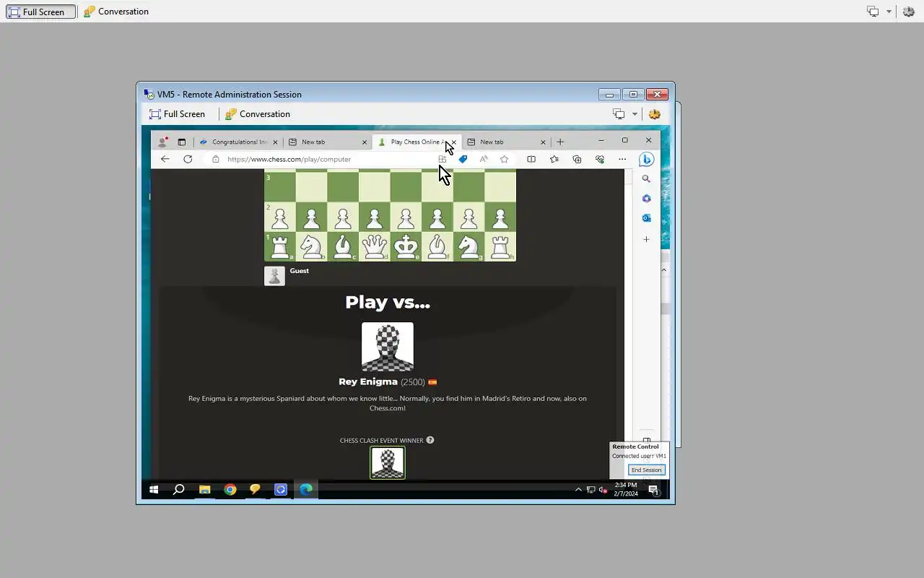Select the Play Chess Online tab
924x578 pixels.
[x=416, y=142]
